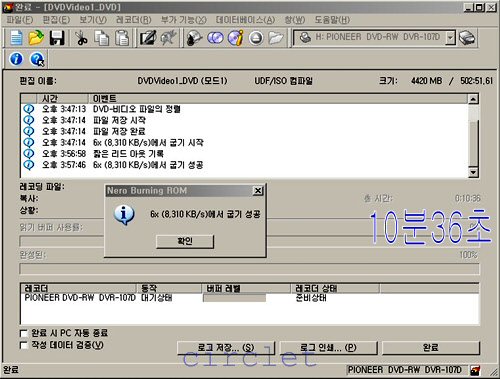Viewport: 500px width, 379px height.
Task: Click the event log scroll down arrow
Action: (x=473, y=172)
